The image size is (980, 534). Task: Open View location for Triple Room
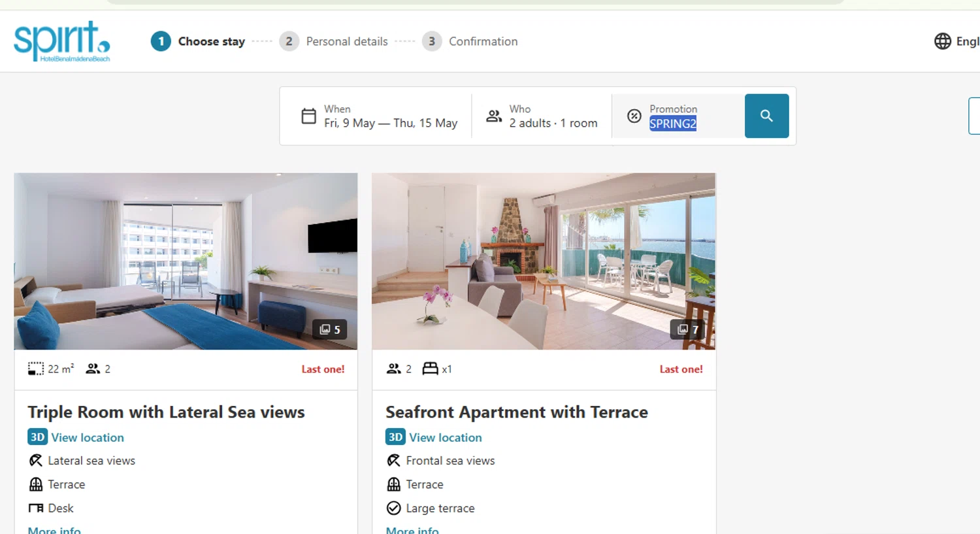click(x=88, y=437)
